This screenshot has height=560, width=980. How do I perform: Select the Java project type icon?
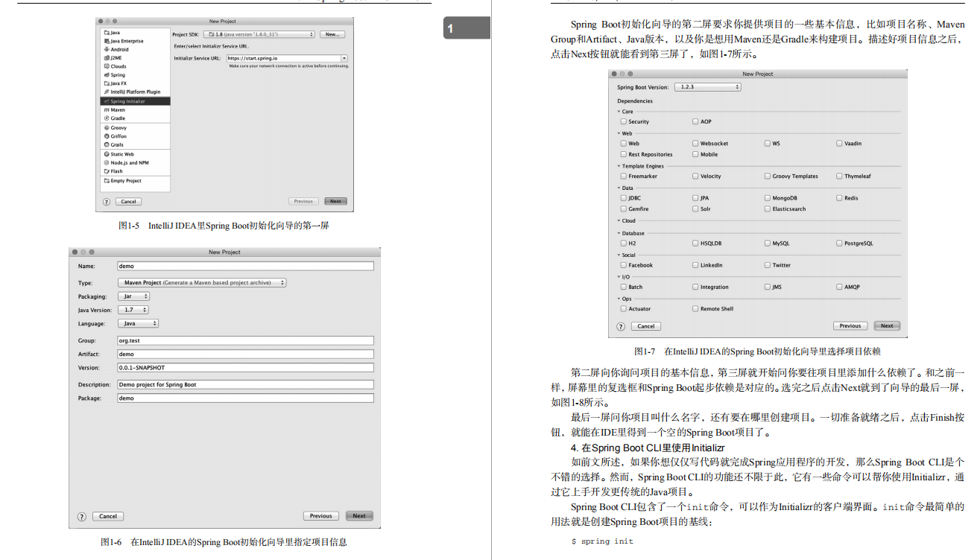pyautogui.click(x=107, y=33)
